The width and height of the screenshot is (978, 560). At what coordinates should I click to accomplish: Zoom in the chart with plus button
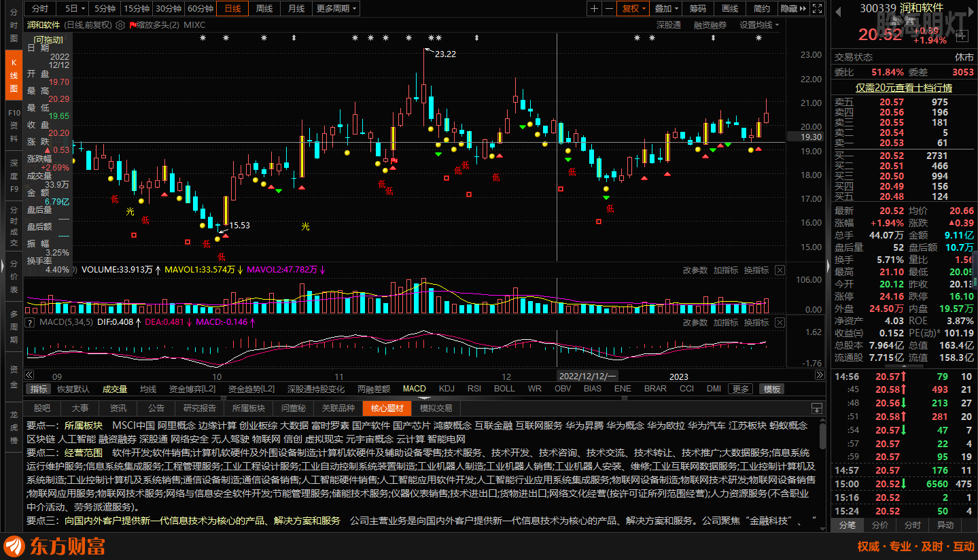pyautogui.click(x=595, y=9)
